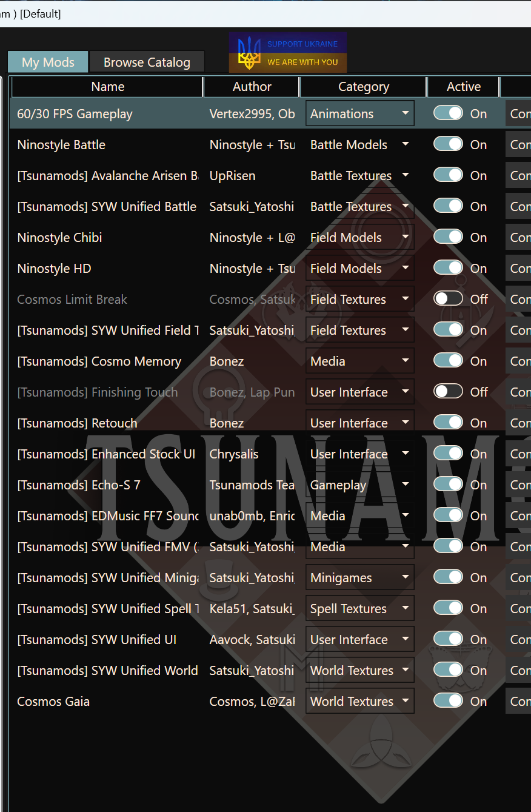Disable the Retouch mod switch
The height and width of the screenshot is (812, 531).
(x=449, y=423)
